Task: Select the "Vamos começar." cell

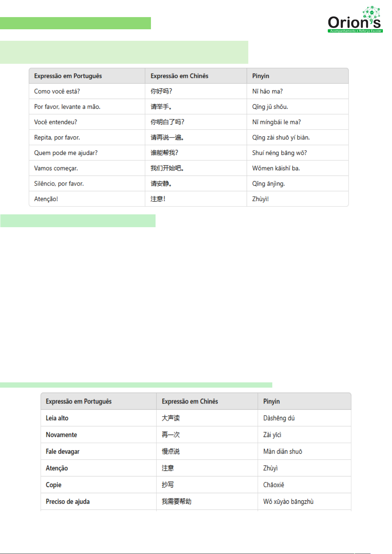Action: 56,168
